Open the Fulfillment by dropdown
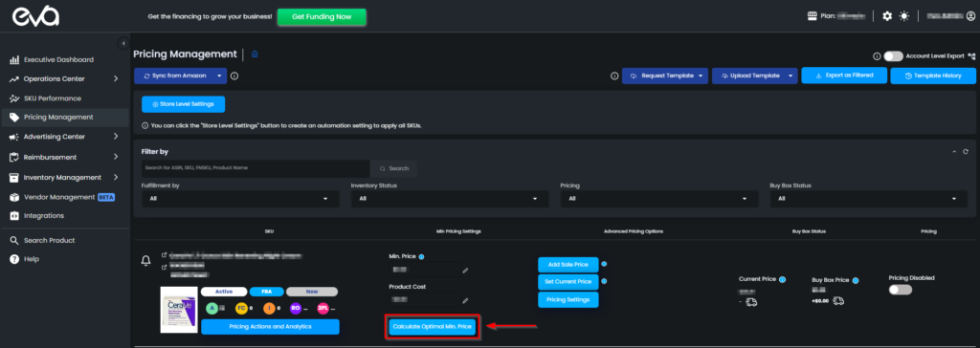The width and height of the screenshot is (980, 348). tap(240, 199)
